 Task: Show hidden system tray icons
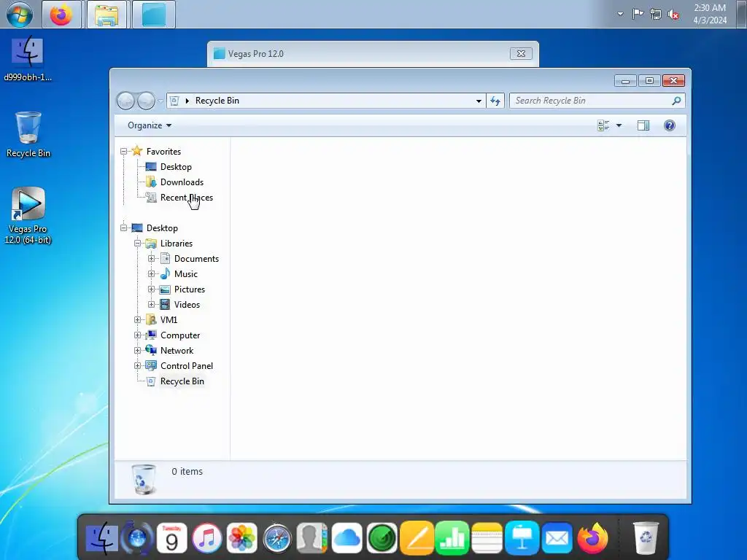(x=620, y=14)
